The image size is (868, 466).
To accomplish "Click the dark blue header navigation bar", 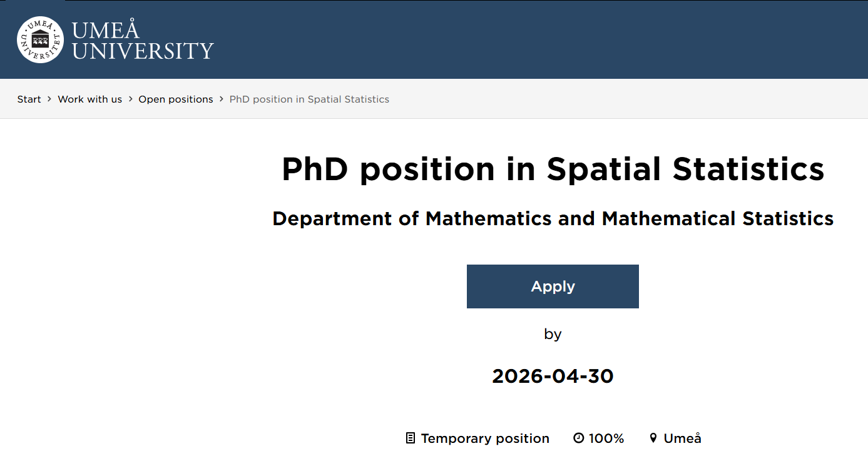I will [501, 39].
